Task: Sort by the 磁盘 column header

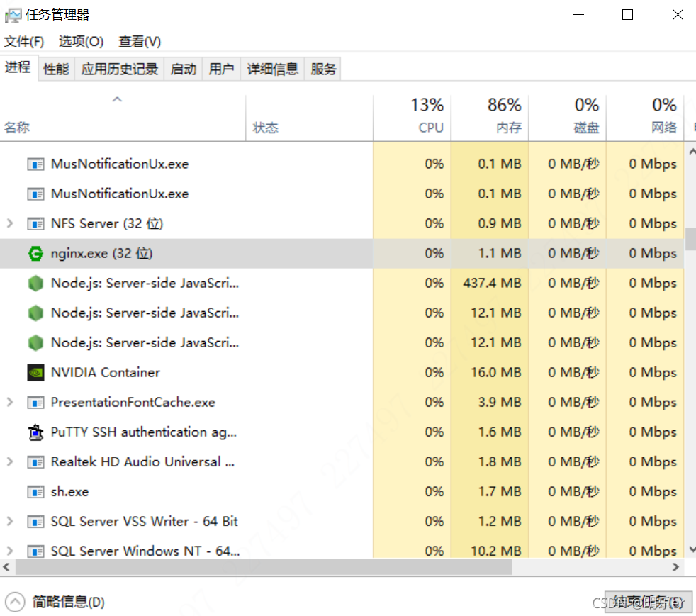Action: [x=567, y=118]
